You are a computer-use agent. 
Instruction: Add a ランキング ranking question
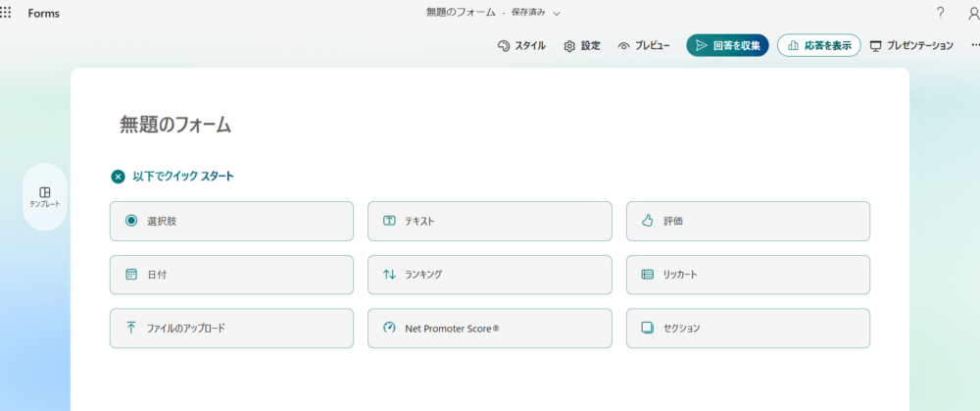coord(489,275)
